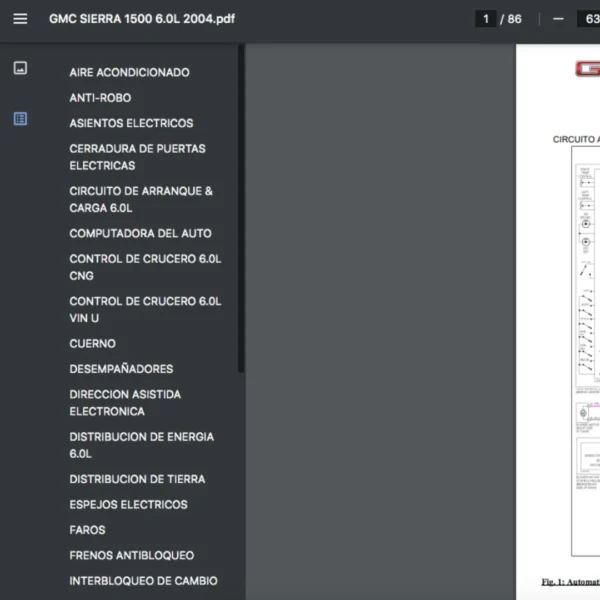The image size is (600, 600).
Task: Jump to ANTI-ROBO section
Action: [100, 98]
